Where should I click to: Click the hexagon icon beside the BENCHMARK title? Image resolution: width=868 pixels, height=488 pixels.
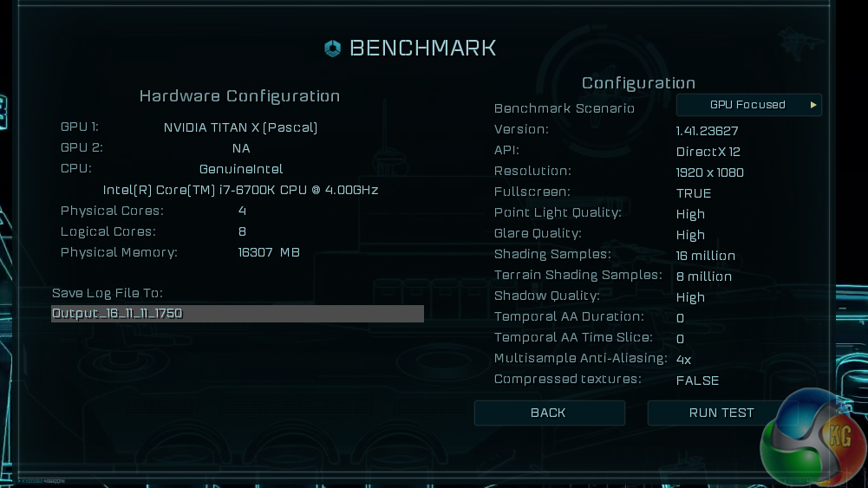[332, 49]
